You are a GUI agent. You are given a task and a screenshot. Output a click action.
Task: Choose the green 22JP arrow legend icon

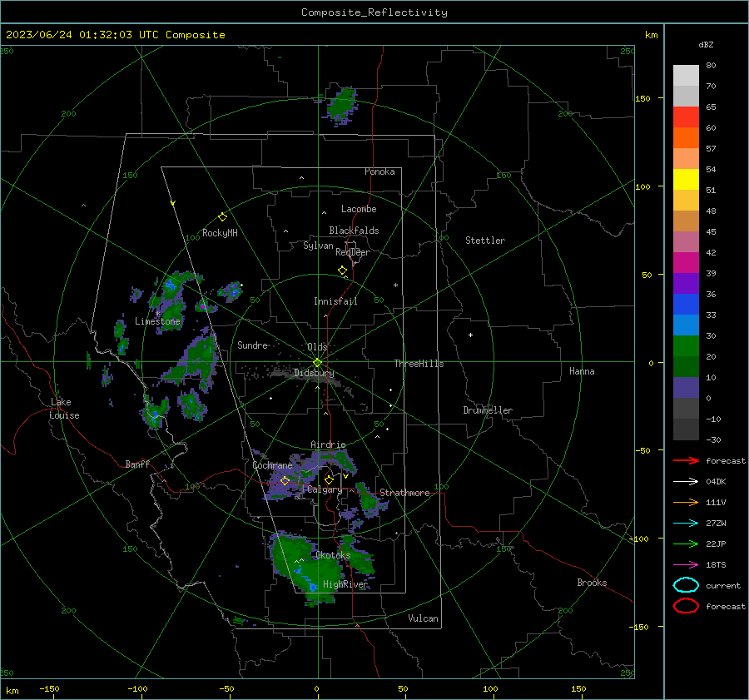(686, 544)
